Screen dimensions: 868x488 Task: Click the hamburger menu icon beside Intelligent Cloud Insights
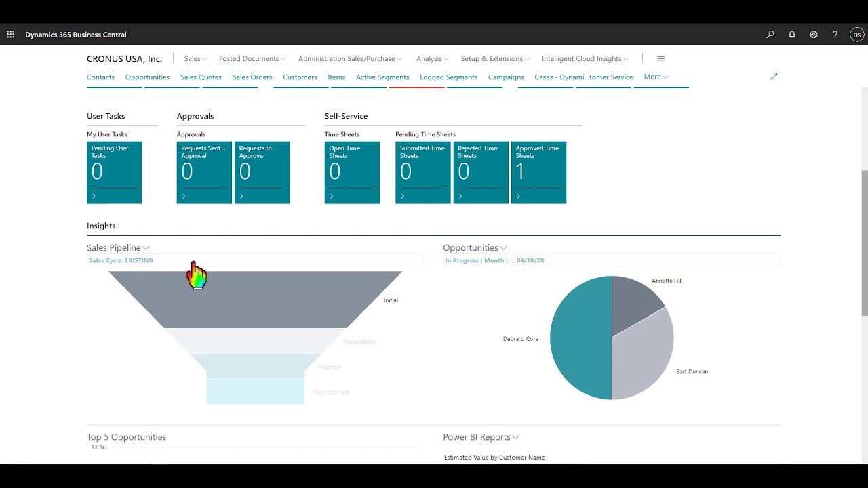[661, 58]
